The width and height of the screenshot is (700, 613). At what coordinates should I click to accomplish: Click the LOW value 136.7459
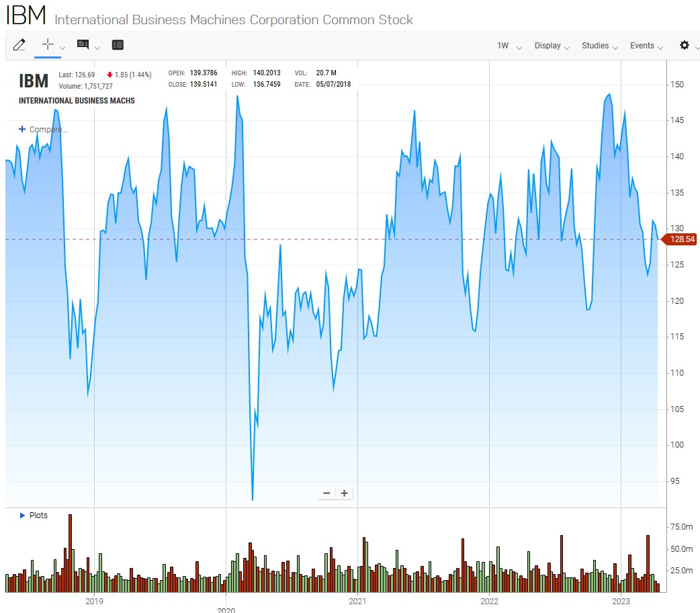tap(267, 85)
